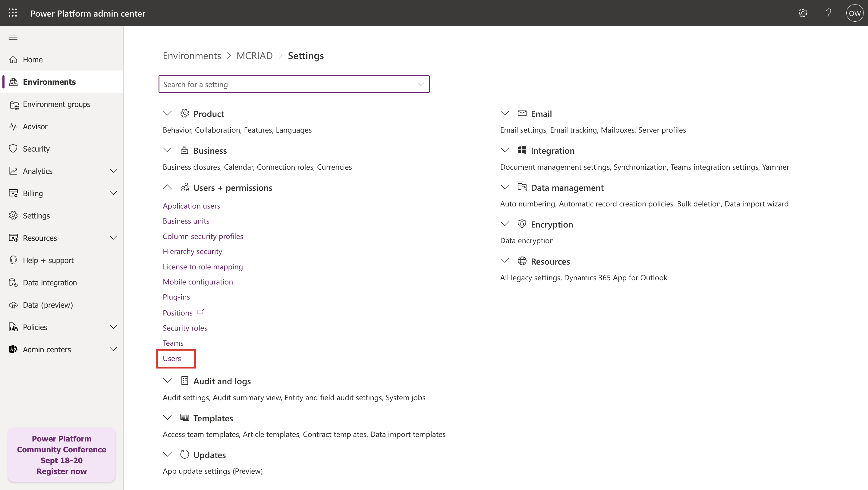Go to MCRIAD in the breadcrumb
868x490 pixels.
coord(254,56)
